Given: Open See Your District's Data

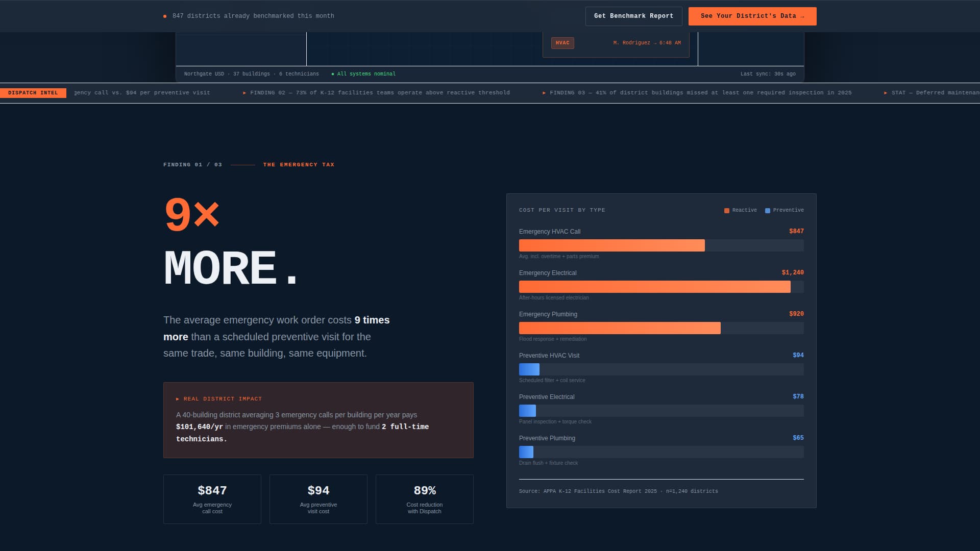Looking at the screenshot, I should 752,16.
